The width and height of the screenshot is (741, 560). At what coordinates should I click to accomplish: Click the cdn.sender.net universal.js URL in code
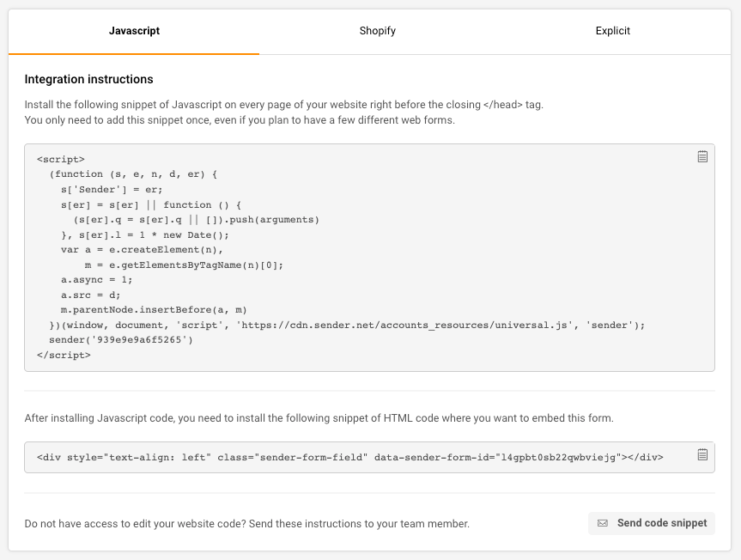click(x=404, y=326)
